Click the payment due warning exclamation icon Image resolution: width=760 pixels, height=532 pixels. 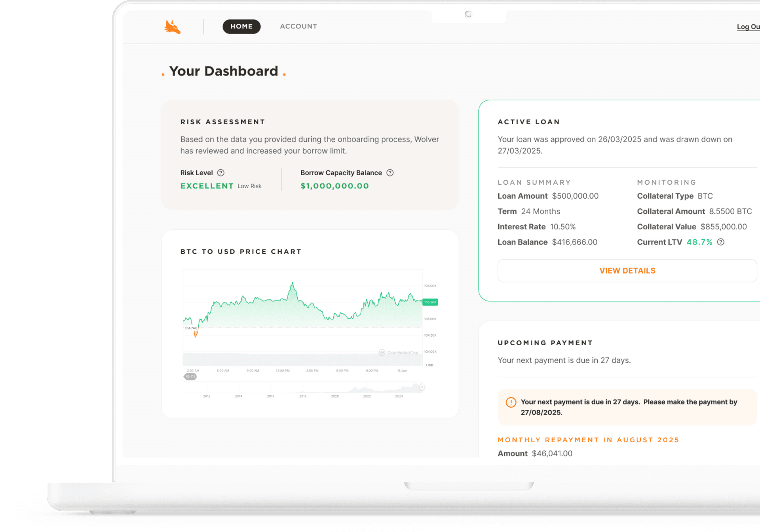click(x=511, y=402)
